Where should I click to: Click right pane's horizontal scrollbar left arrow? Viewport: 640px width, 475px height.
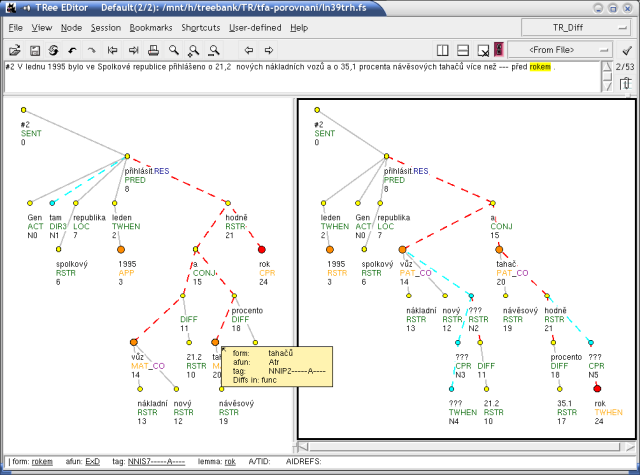click(x=302, y=447)
